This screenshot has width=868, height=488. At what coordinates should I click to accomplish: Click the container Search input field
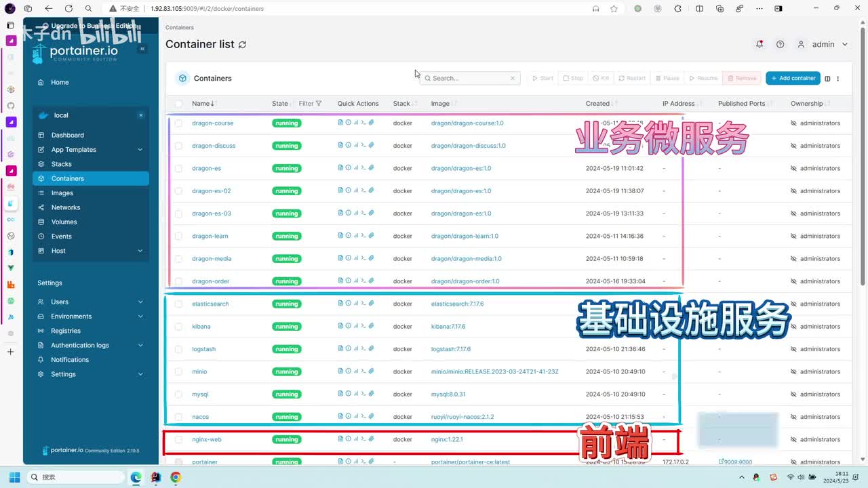pyautogui.click(x=470, y=78)
